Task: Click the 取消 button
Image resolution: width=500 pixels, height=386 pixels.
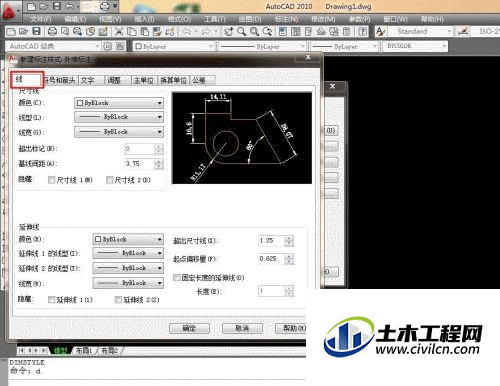Action: 242,328
